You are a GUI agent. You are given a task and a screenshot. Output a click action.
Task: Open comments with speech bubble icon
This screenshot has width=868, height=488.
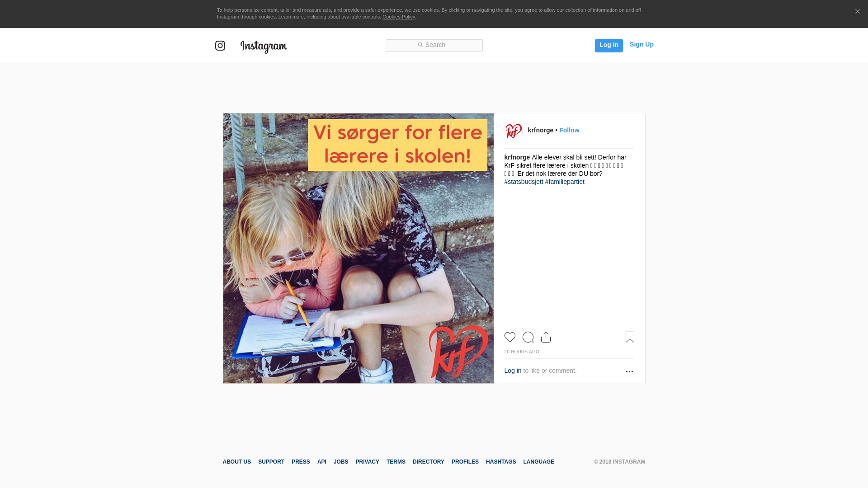pos(528,337)
